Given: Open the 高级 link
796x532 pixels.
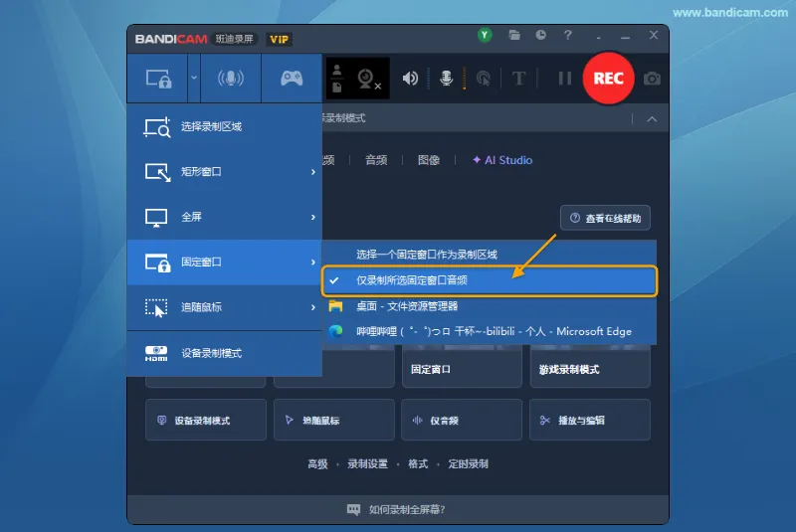Looking at the screenshot, I should (x=317, y=464).
